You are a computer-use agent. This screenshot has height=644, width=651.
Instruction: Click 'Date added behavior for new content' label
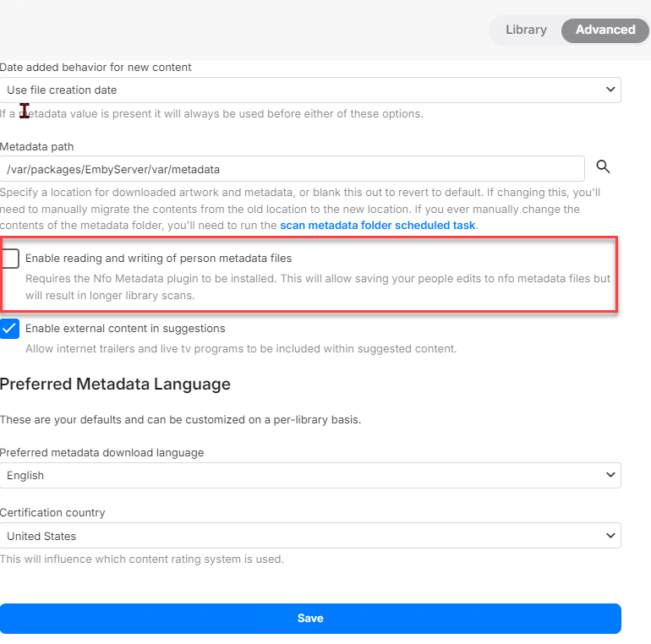[x=96, y=68]
